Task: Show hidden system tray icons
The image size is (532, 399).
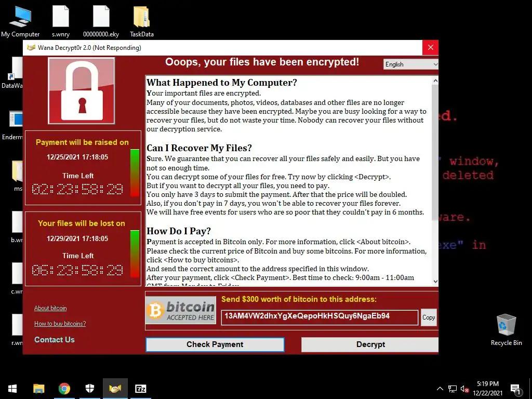Action: [440, 389]
